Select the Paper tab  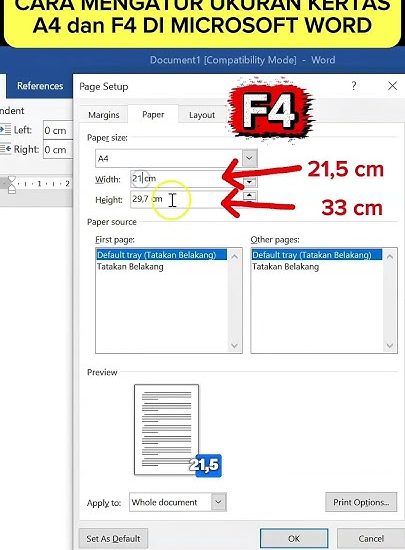pos(153,114)
